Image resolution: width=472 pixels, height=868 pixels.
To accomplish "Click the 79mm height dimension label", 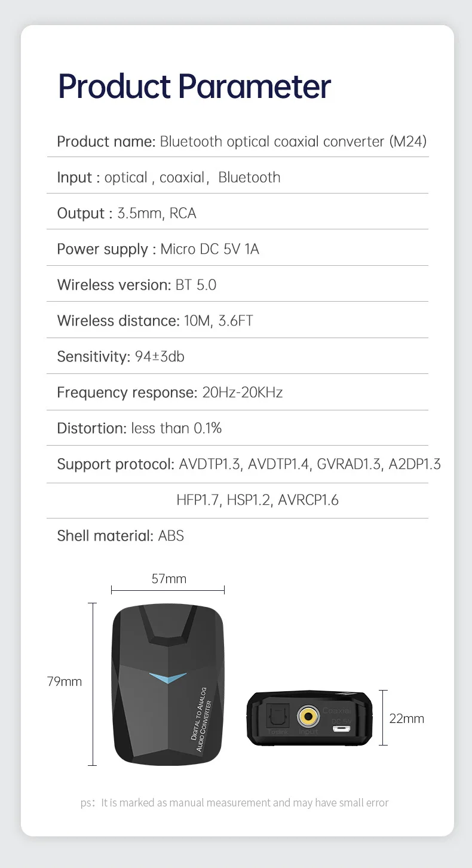I will point(65,681).
